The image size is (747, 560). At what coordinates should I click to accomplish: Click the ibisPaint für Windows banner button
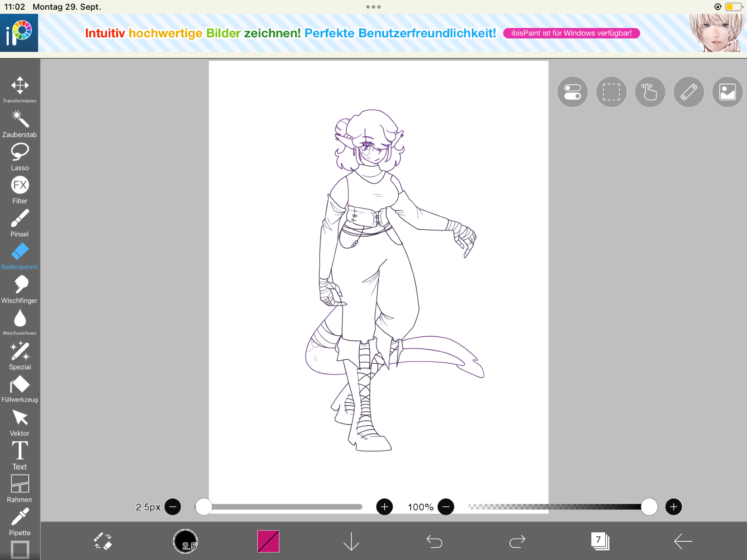pos(571,33)
